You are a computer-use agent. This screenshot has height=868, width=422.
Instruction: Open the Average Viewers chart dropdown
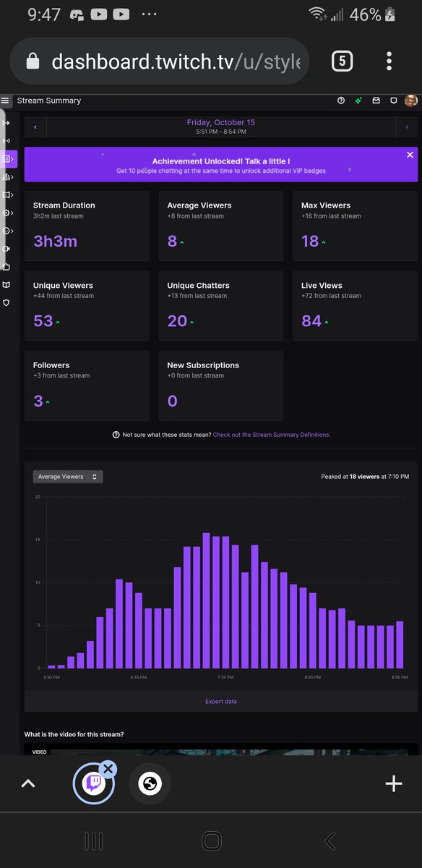[68, 477]
